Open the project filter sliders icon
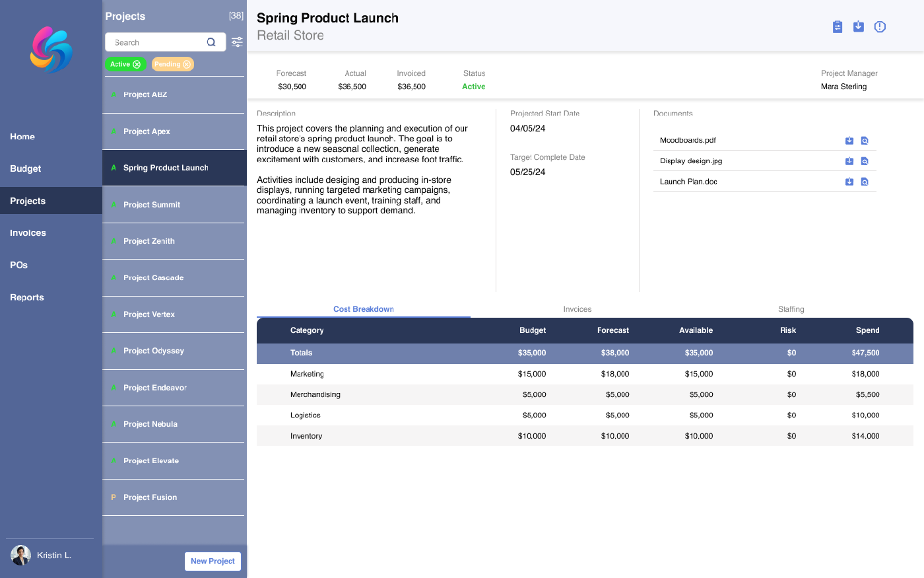The width and height of the screenshot is (924, 578). pos(237,42)
